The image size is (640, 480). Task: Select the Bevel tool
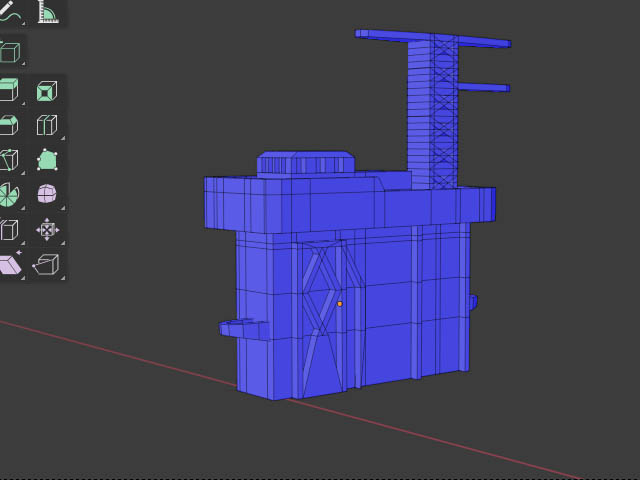pyautogui.click(x=9, y=125)
